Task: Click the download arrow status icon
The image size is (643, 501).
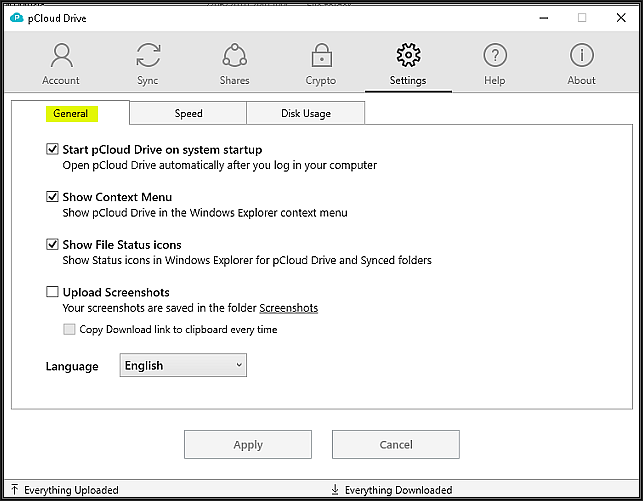Action: point(335,489)
